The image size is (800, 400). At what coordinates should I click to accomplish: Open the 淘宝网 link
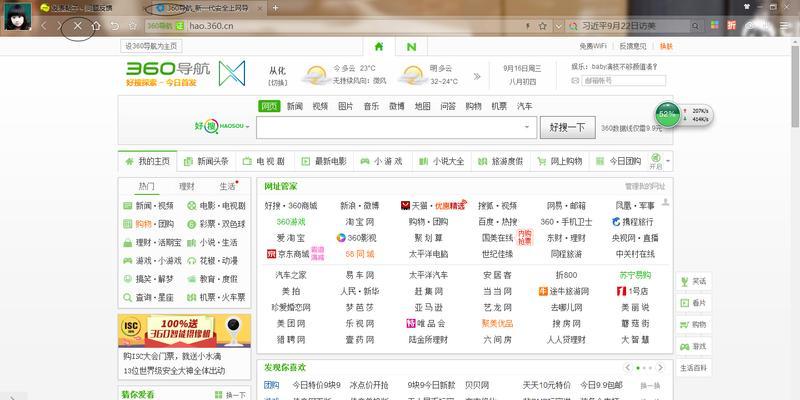360,222
